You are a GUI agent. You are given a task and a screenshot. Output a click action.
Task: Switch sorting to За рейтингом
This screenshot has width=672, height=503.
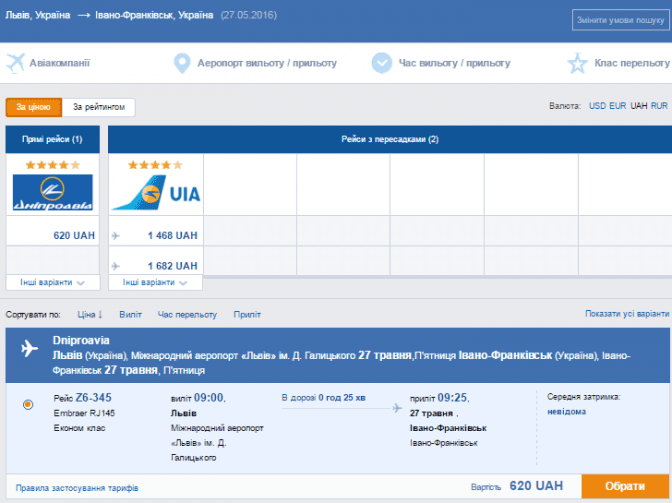(x=98, y=107)
